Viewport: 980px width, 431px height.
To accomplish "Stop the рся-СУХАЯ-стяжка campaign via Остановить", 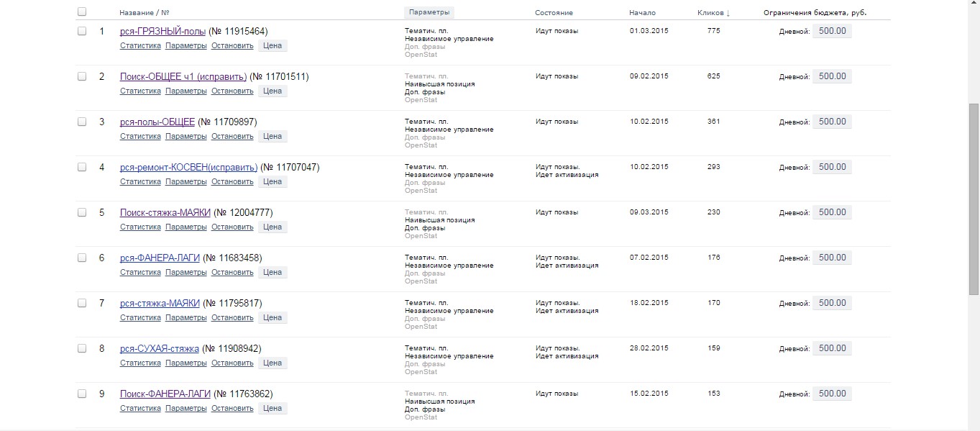I will 232,363.
